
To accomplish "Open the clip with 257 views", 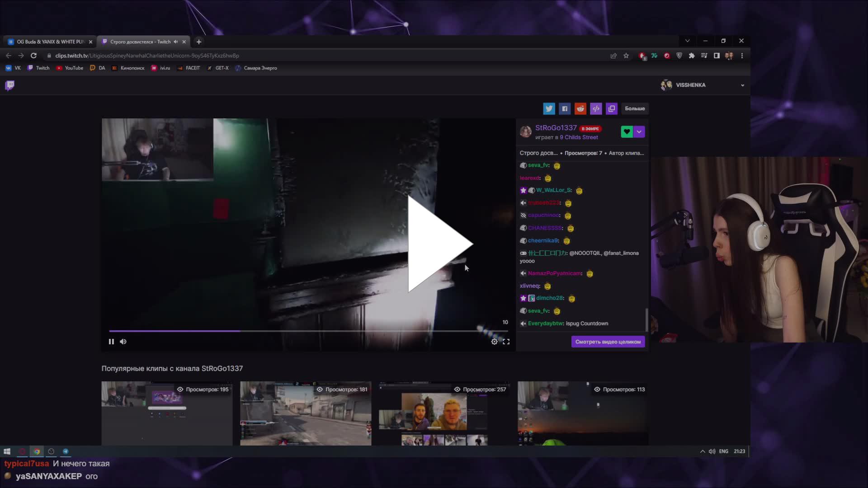I will coord(445,413).
